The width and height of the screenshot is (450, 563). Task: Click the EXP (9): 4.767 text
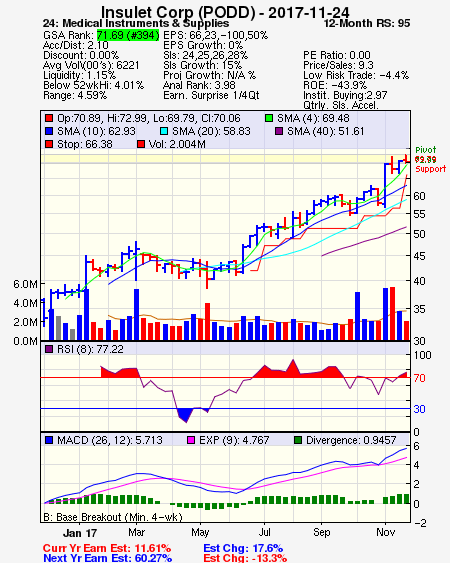(234, 440)
